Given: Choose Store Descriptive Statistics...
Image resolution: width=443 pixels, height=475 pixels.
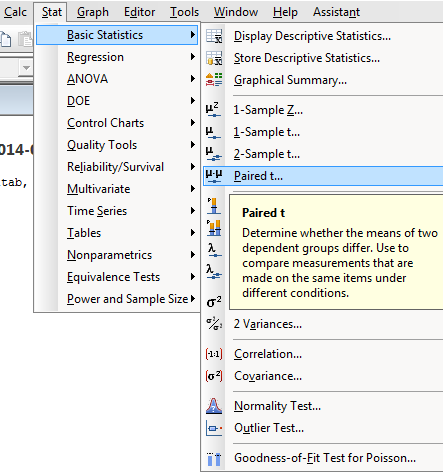Looking at the screenshot, I should coord(323,58).
